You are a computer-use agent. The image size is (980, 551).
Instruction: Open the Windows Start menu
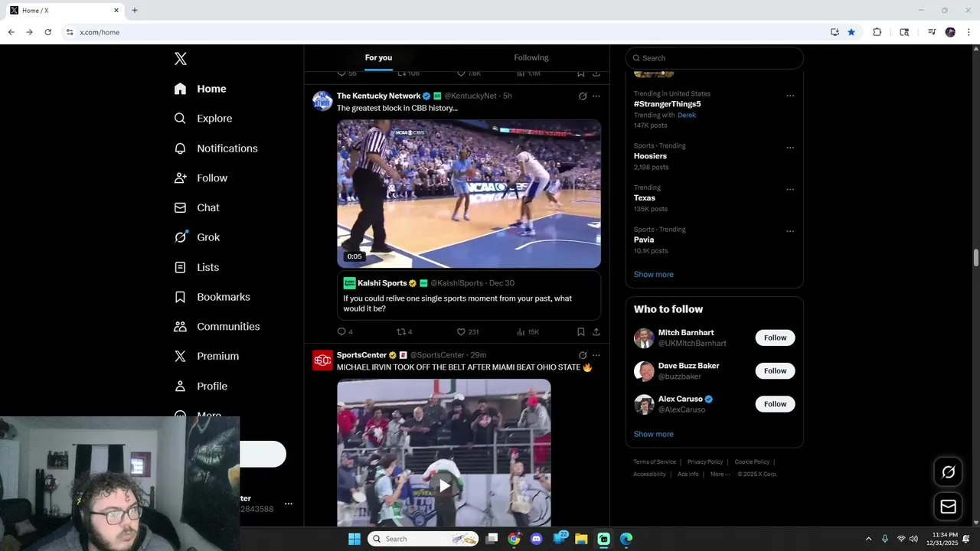354,539
